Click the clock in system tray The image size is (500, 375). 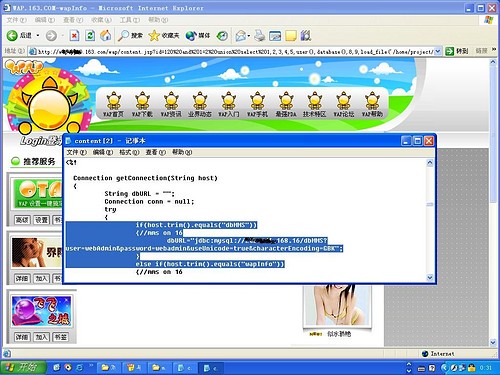[486, 368]
